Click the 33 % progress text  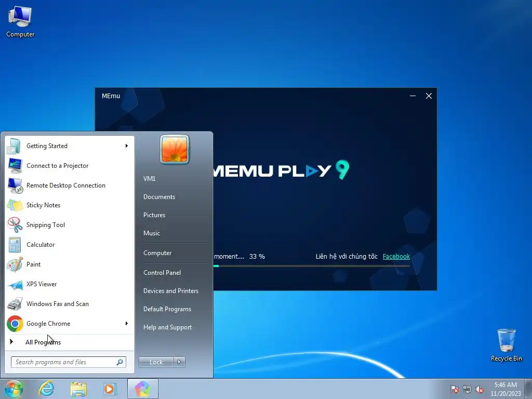tap(257, 257)
